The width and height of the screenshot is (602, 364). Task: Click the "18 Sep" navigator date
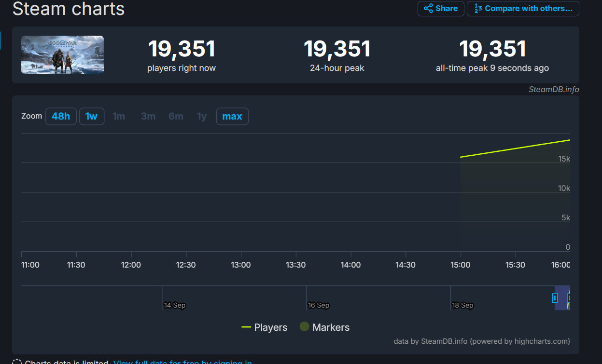pyautogui.click(x=462, y=305)
